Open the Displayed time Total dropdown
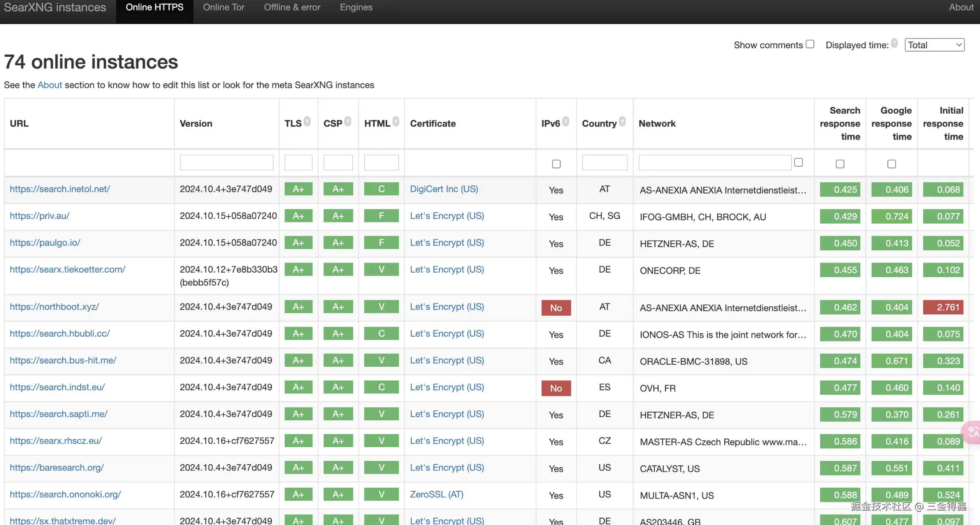Viewport: 980px width, 525px height. tap(934, 45)
